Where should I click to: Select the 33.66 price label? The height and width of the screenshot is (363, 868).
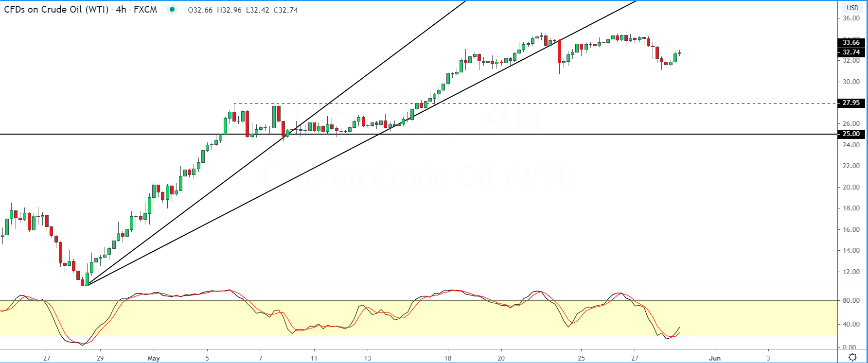851,43
